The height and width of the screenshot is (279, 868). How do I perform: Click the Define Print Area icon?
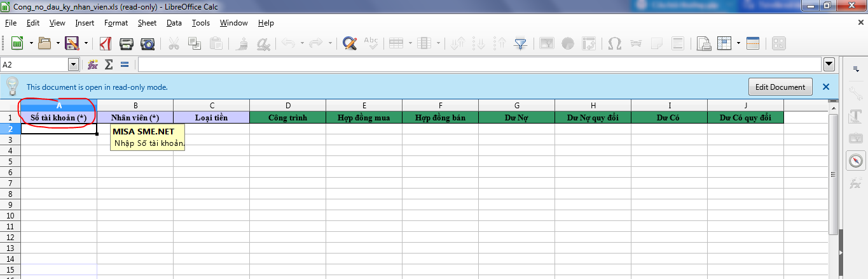(x=703, y=43)
